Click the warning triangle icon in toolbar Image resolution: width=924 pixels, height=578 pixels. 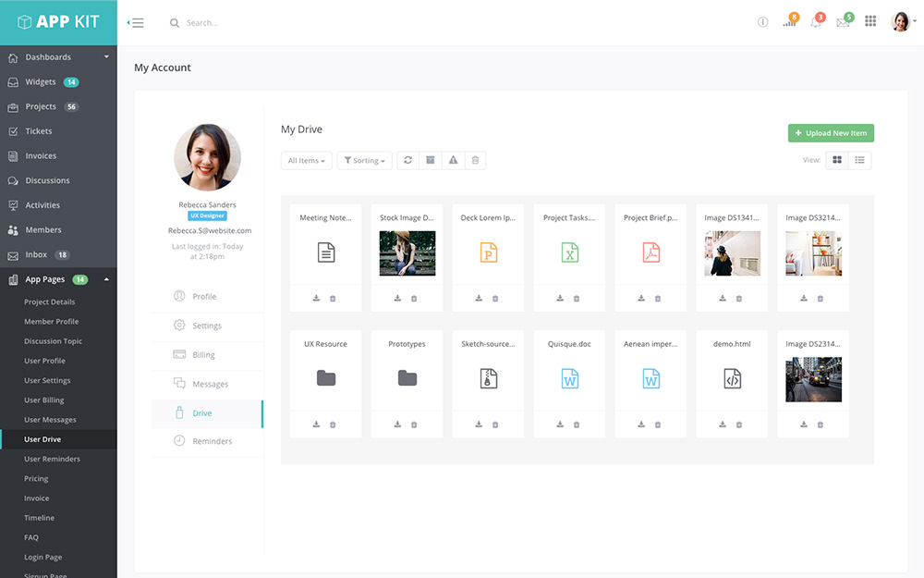pos(453,160)
